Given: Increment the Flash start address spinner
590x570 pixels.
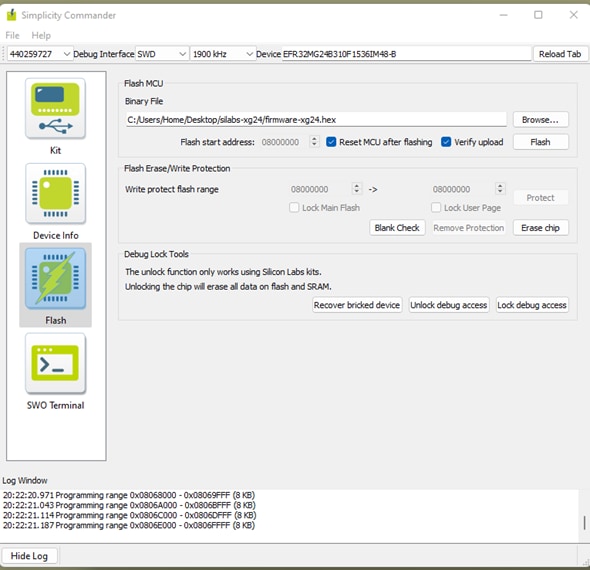Looking at the screenshot, I should click(x=314, y=139).
